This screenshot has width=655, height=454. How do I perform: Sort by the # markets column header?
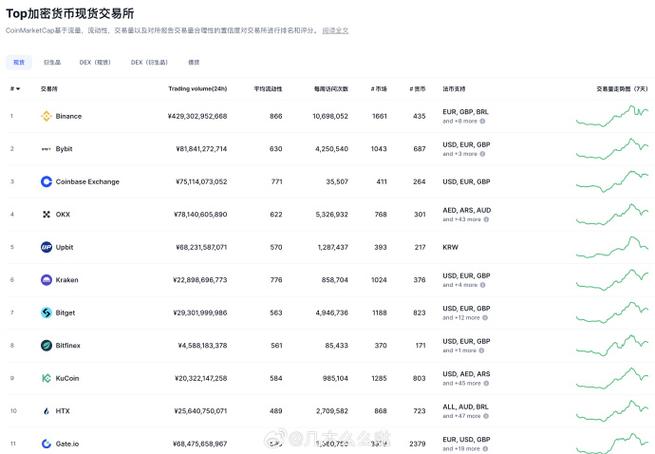pyautogui.click(x=379, y=89)
